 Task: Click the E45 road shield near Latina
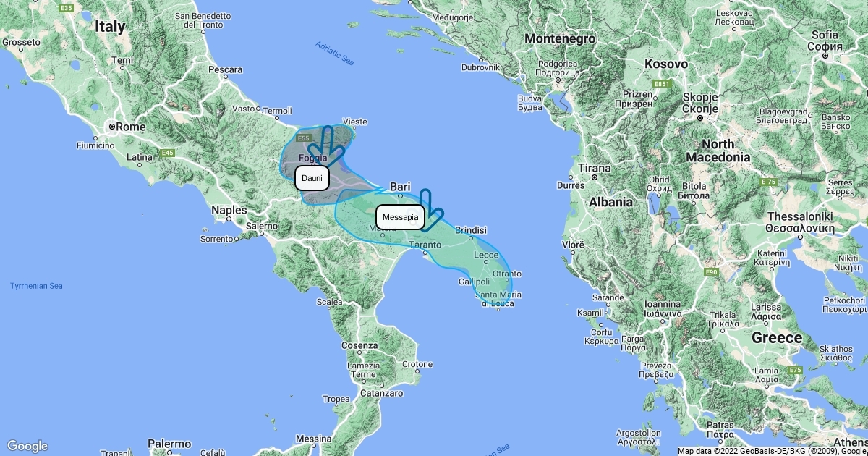coord(168,153)
